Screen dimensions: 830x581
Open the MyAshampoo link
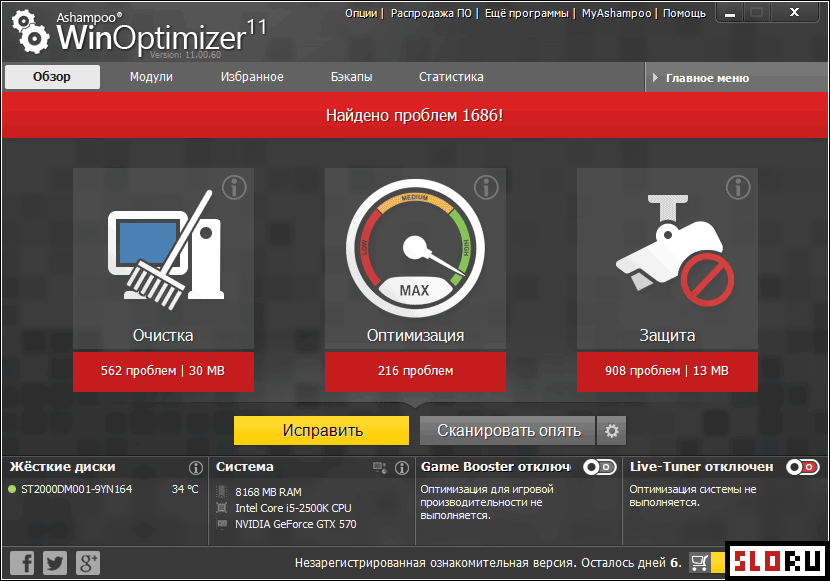pos(616,13)
